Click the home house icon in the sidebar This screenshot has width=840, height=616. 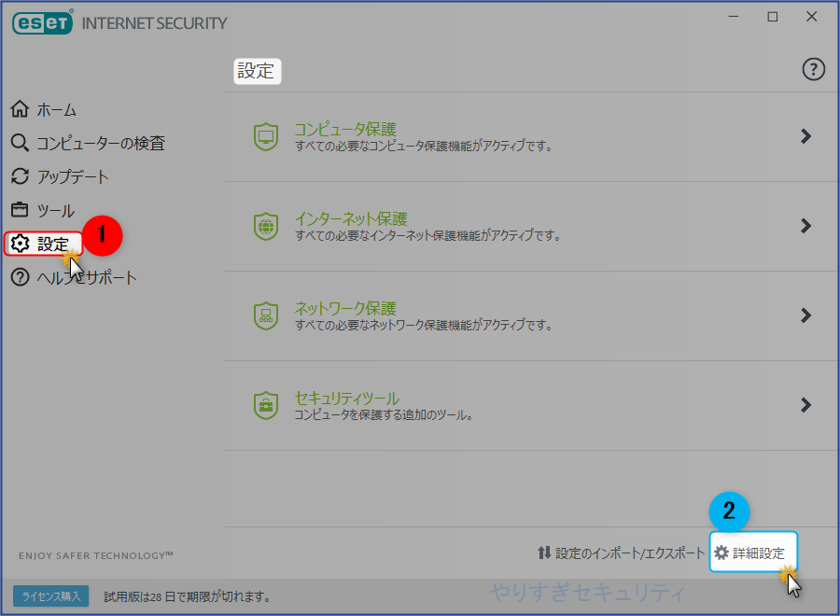tap(20, 109)
